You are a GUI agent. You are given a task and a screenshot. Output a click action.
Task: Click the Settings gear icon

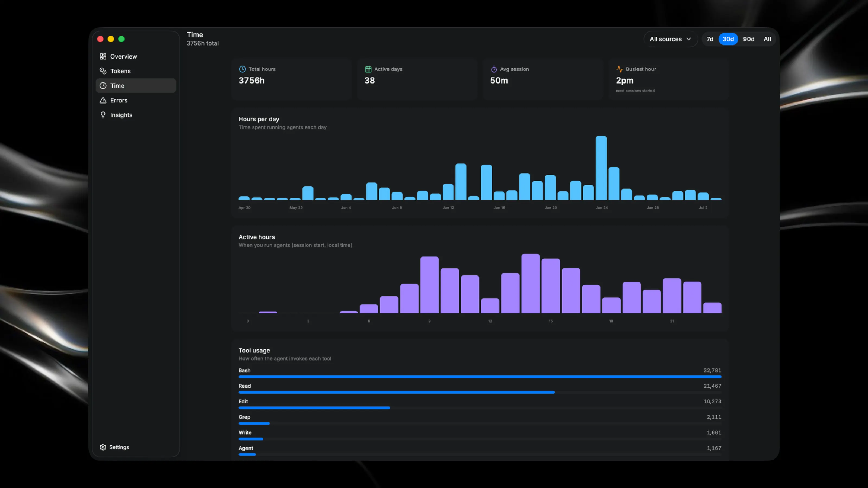tap(103, 447)
